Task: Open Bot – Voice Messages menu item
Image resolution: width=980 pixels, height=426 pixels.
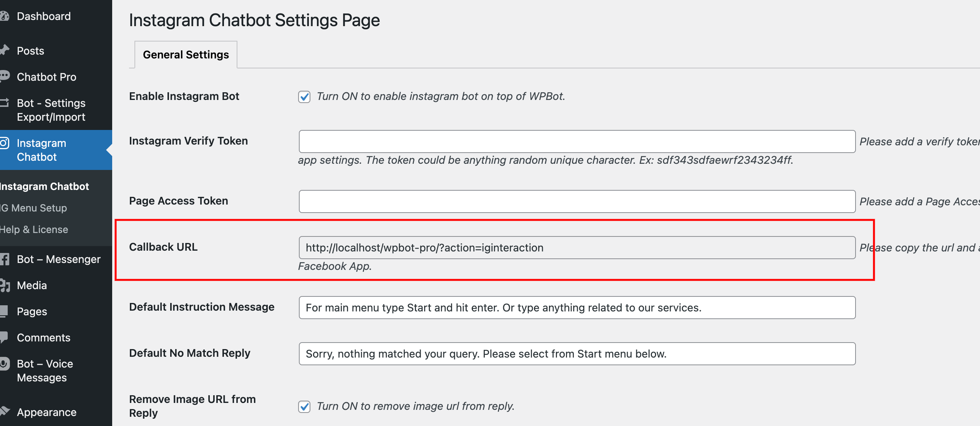Action: click(x=45, y=371)
